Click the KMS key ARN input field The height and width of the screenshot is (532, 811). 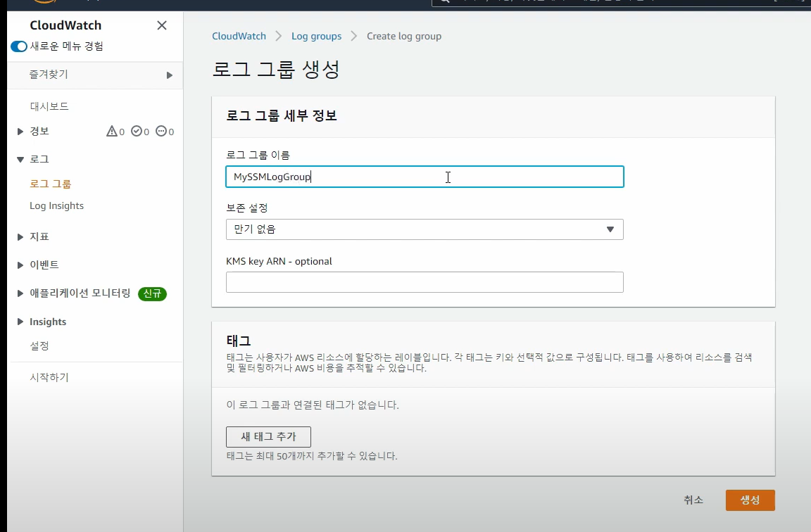pos(425,282)
